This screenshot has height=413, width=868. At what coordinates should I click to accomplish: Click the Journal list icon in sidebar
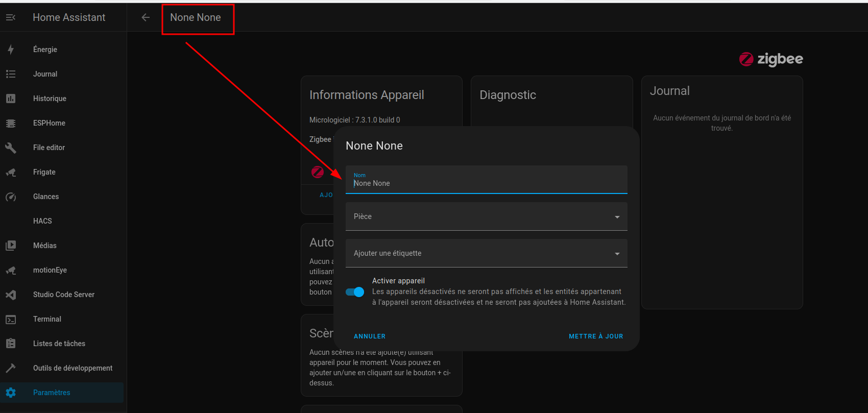coord(11,74)
